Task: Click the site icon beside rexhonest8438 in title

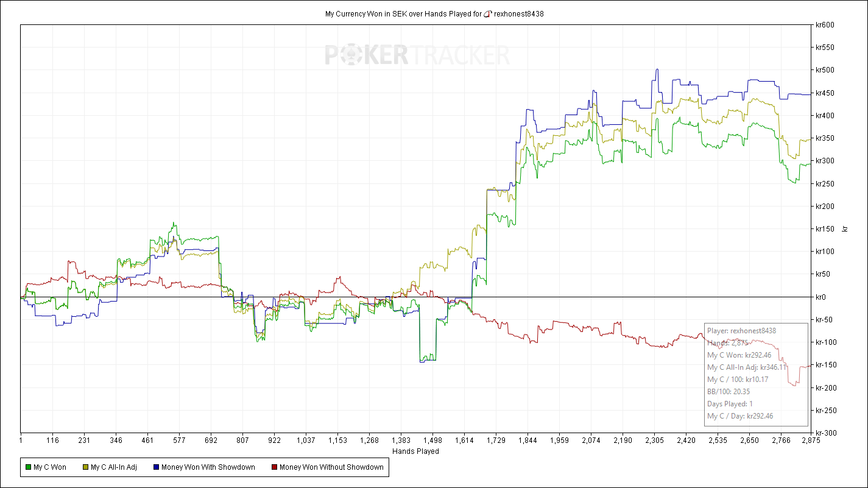Action: [x=487, y=13]
